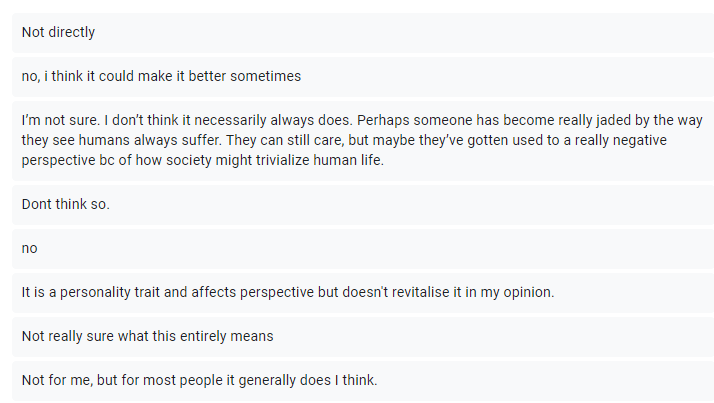Click the word 'sometimes' in the second response
Screen dimensions: 714x403
tap(270, 76)
